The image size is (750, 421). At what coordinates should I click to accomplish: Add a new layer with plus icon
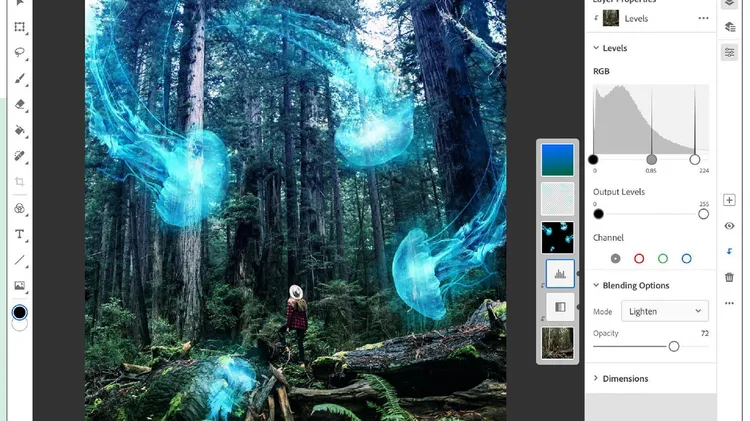coord(729,200)
